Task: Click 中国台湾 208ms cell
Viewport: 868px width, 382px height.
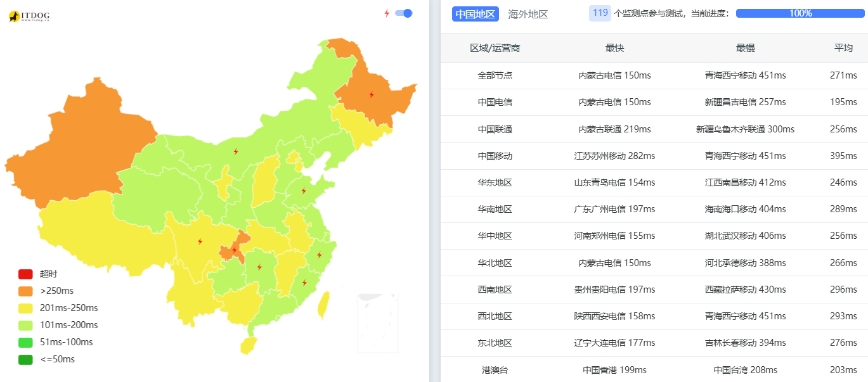Action: [745, 370]
